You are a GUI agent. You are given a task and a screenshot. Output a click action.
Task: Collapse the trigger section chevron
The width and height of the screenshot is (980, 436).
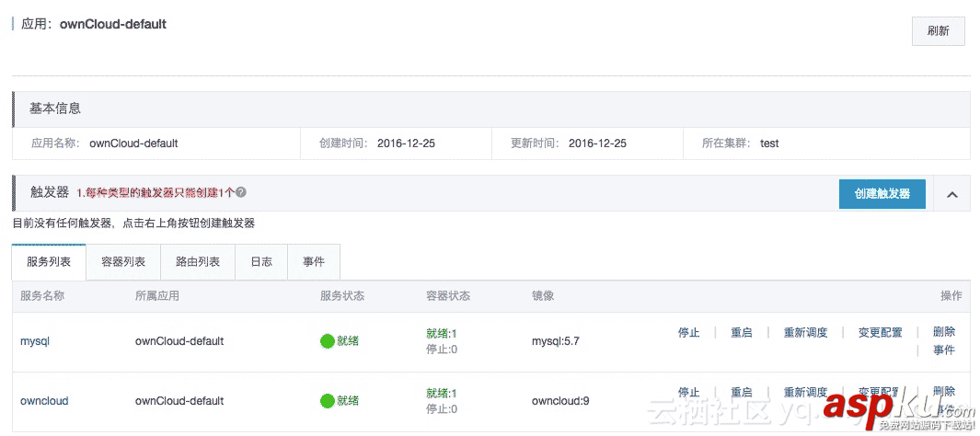[x=952, y=194]
